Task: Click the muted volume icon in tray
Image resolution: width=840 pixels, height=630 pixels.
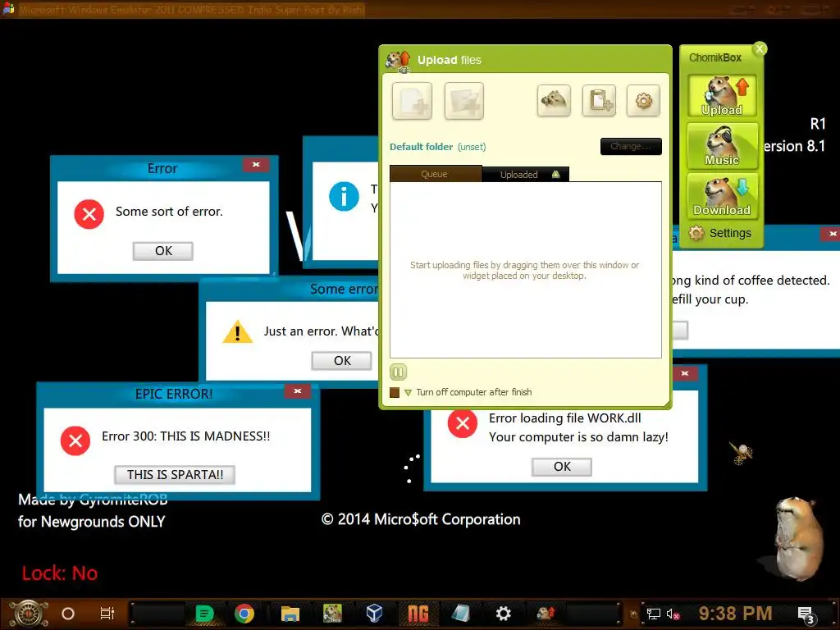Action: point(673,614)
